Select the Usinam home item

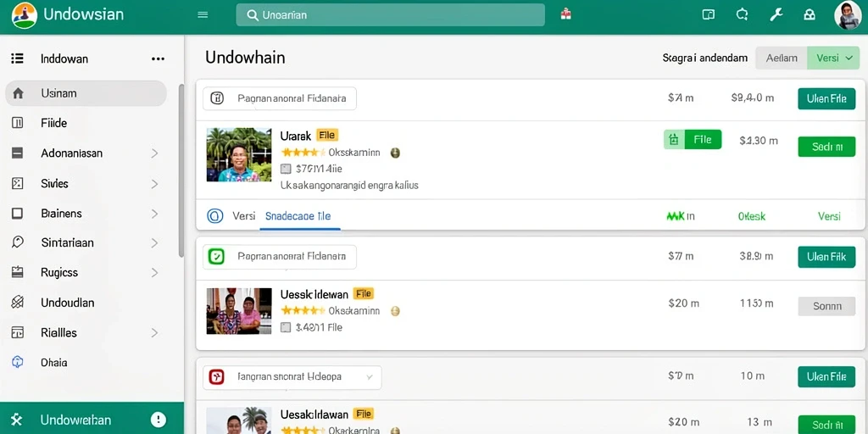click(x=86, y=93)
